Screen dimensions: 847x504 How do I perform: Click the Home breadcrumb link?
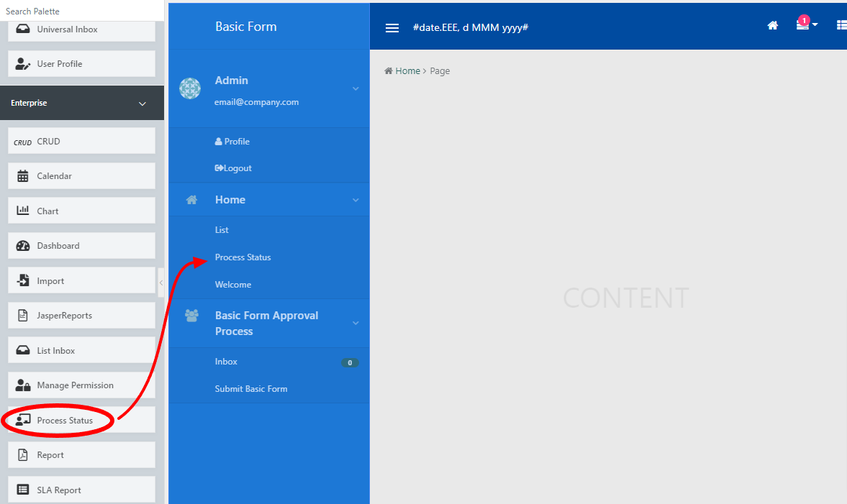pos(407,71)
